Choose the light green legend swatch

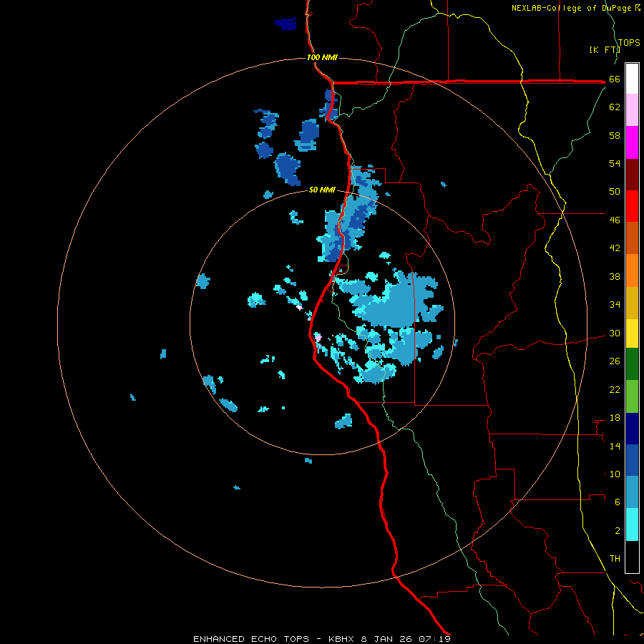[x=632, y=396]
